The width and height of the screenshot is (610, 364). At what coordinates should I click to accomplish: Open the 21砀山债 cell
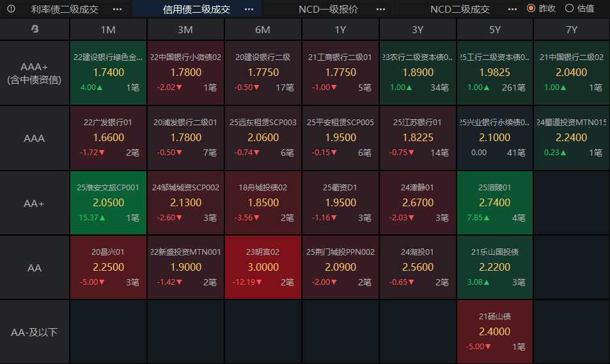pos(495,332)
